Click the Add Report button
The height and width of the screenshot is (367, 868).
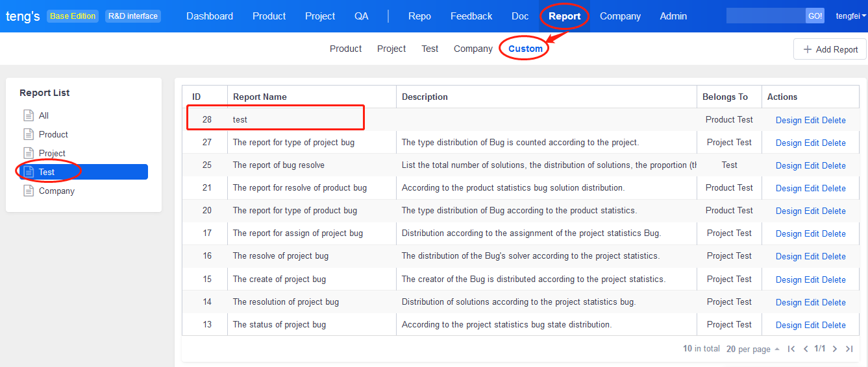pos(830,49)
